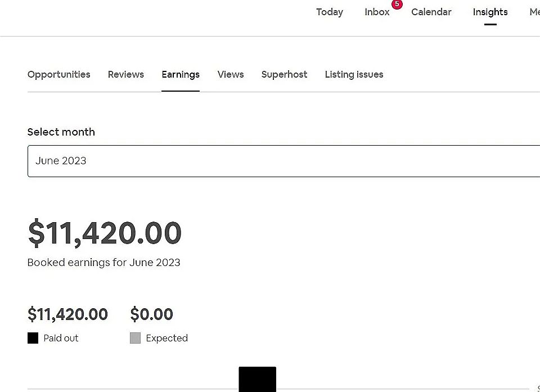540x392 pixels.
Task: Click the red Inbox notification badge
Action: 397,4
